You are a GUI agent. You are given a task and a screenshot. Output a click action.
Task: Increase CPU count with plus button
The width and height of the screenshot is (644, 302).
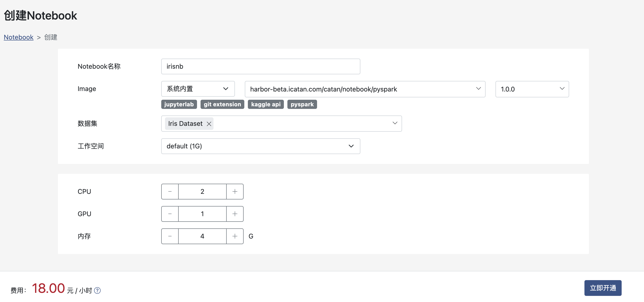[235, 192]
